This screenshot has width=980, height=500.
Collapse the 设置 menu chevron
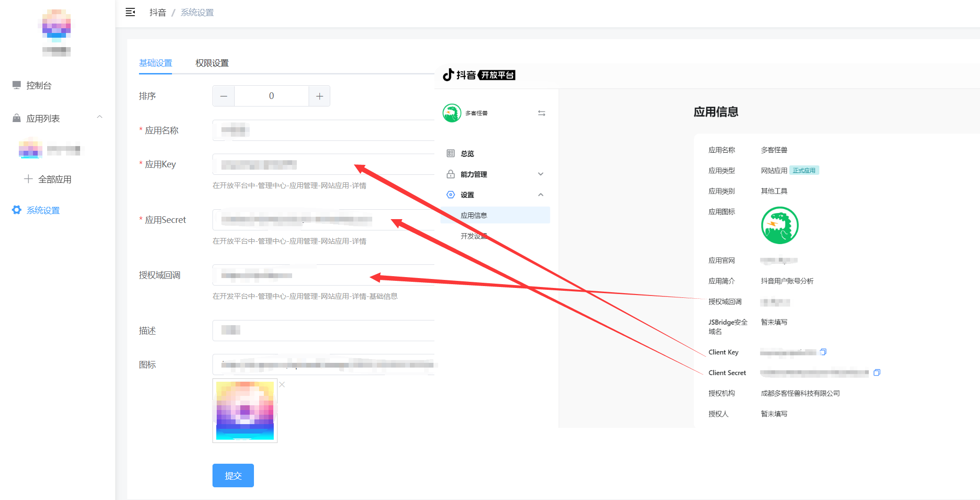coord(540,195)
